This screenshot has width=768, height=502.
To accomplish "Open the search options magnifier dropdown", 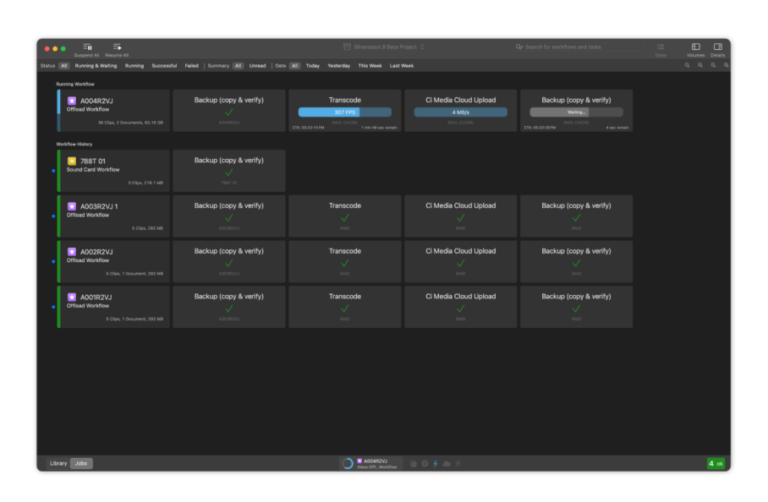I will coord(519,47).
